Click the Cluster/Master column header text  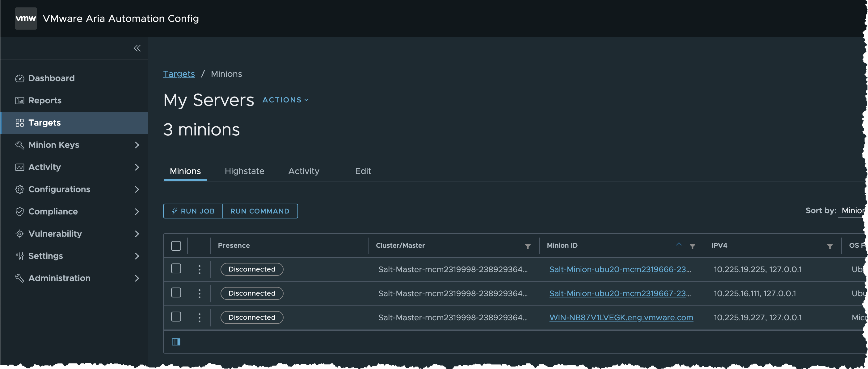(x=400, y=246)
